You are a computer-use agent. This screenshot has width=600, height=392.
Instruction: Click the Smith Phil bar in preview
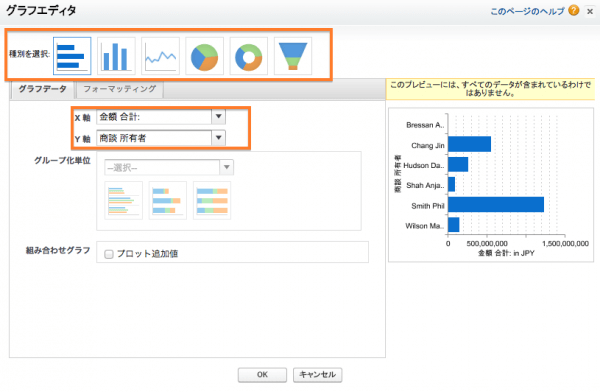click(496, 204)
